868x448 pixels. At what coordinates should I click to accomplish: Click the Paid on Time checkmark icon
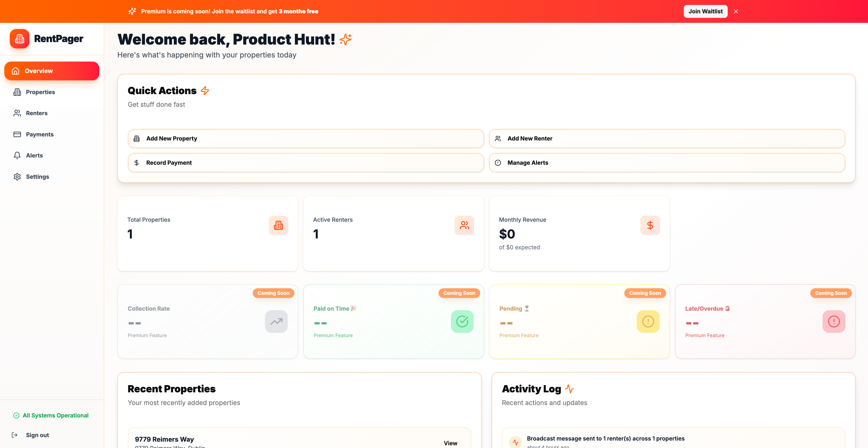(462, 321)
